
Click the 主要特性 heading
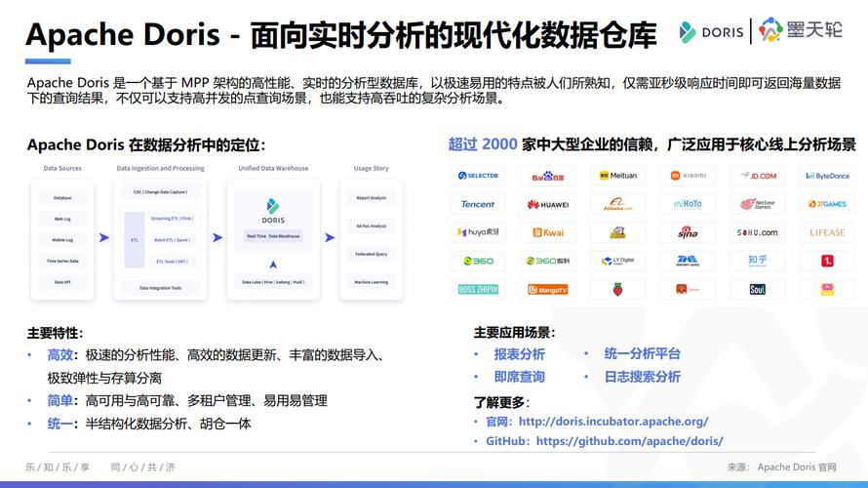[55, 333]
